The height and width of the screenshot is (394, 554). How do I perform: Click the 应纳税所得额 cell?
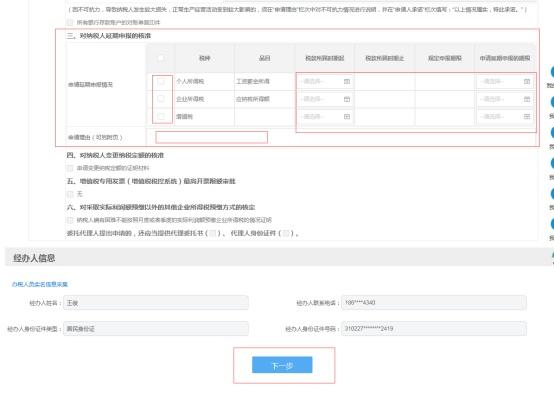click(x=253, y=99)
